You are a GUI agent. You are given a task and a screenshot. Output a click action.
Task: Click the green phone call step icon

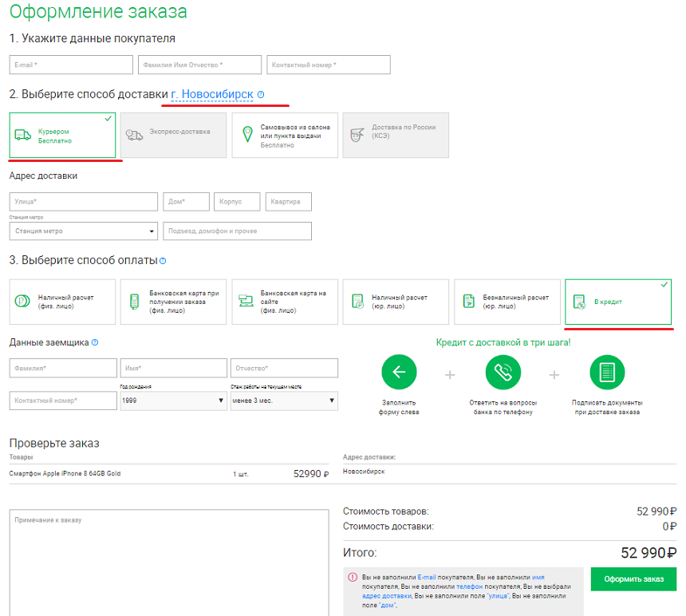click(503, 372)
